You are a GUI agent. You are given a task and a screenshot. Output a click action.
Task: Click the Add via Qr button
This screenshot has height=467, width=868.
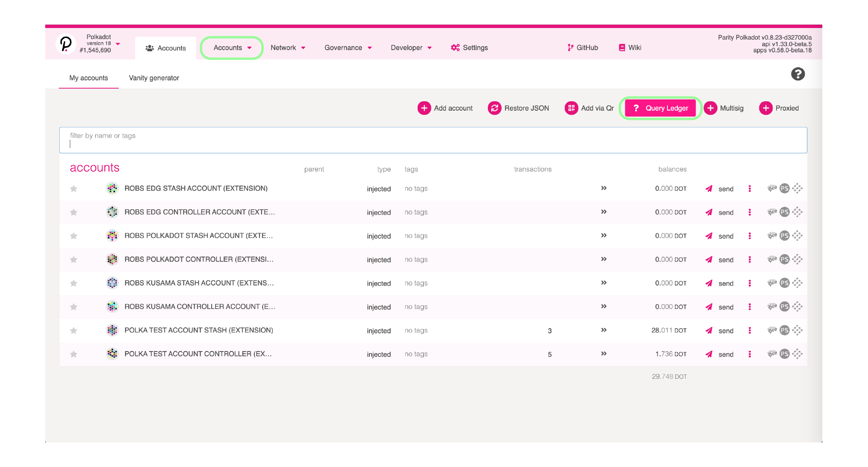click(589, 108)
